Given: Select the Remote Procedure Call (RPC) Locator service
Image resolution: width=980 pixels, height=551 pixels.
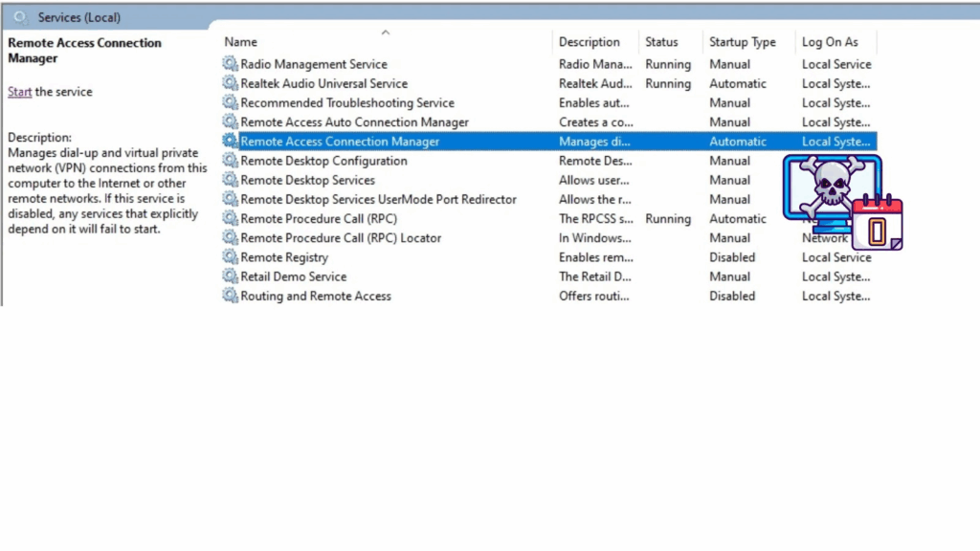Looking at the screenshot, I should pos(341,238).
